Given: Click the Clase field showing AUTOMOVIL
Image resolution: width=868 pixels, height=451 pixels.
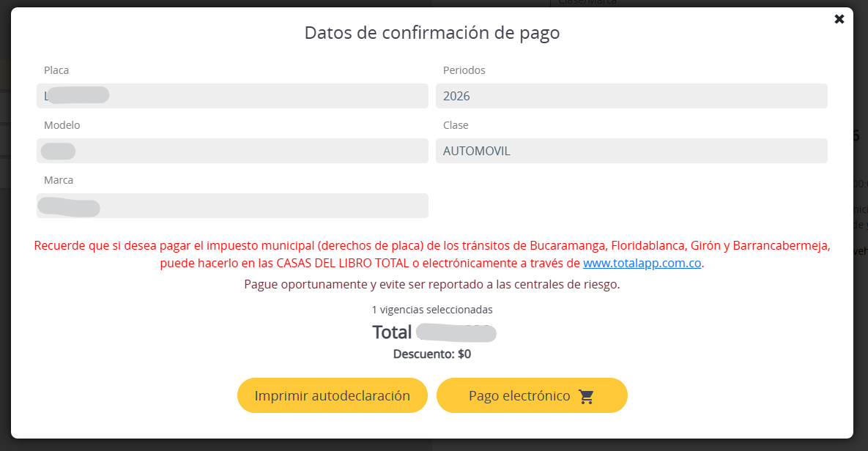Looking at the screenshot, I should click(x=631, y=151).
